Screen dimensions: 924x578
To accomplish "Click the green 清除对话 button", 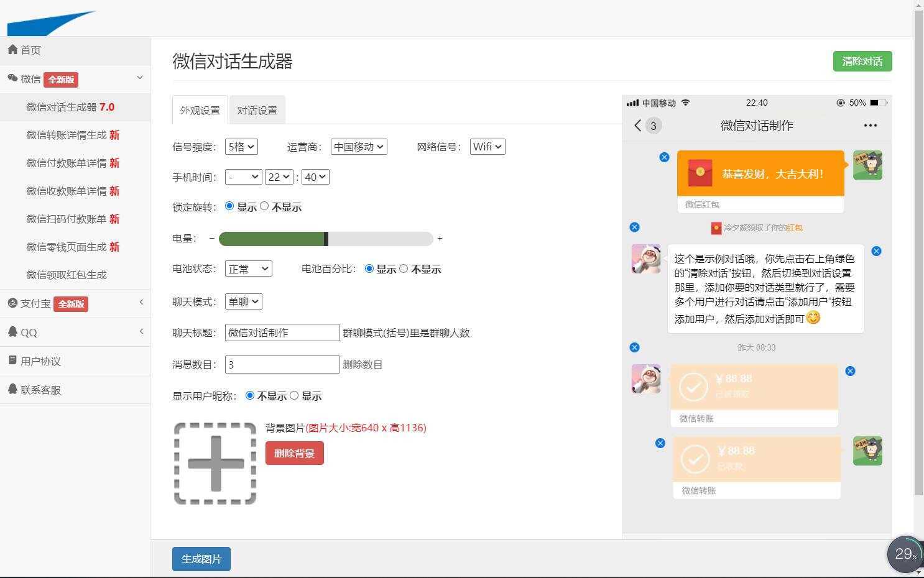I will point(862,61).
